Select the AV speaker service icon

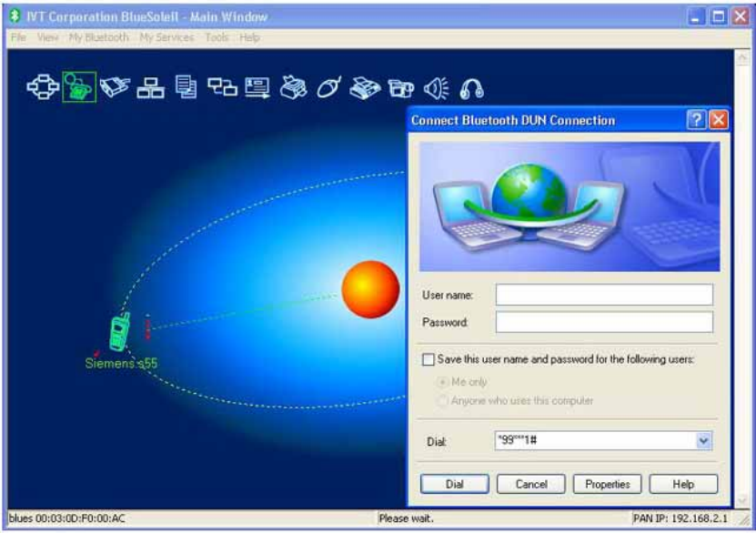click(x=437, y=88)
